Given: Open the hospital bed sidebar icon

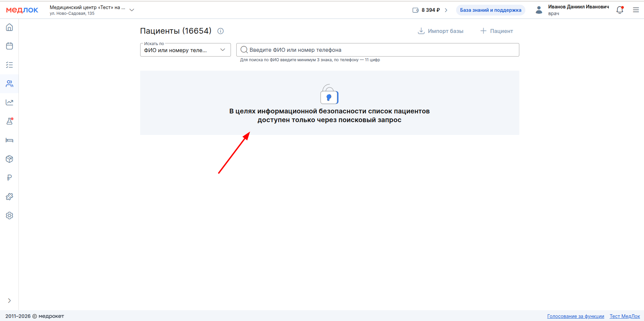Looking at the screenshot, I should [9, 140].
